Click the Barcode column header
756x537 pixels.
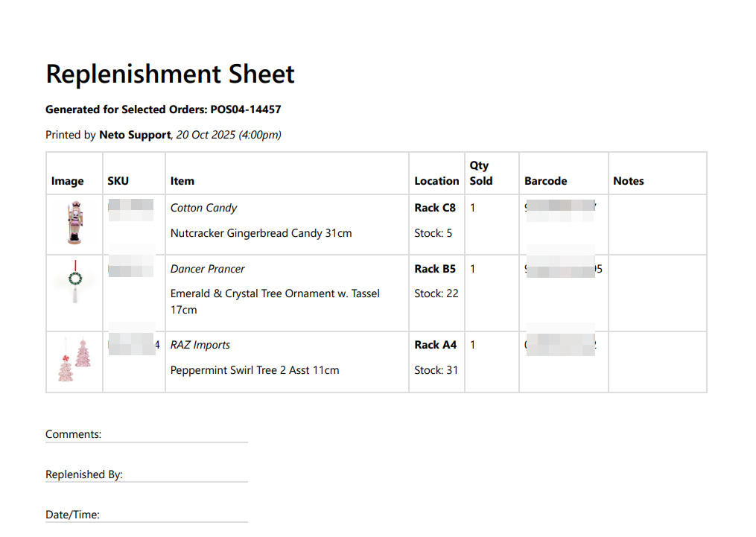coord(545,181)
